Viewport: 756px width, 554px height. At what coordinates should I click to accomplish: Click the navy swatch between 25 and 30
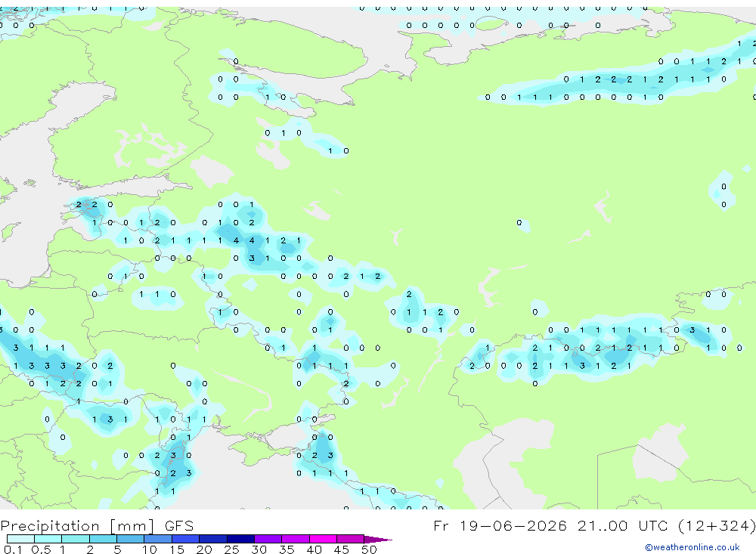(x=240, y=539)
